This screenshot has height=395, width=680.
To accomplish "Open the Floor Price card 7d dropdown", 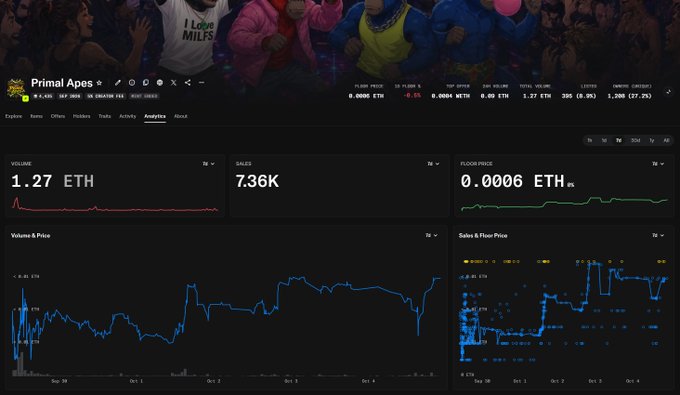I will pos(658,164).
